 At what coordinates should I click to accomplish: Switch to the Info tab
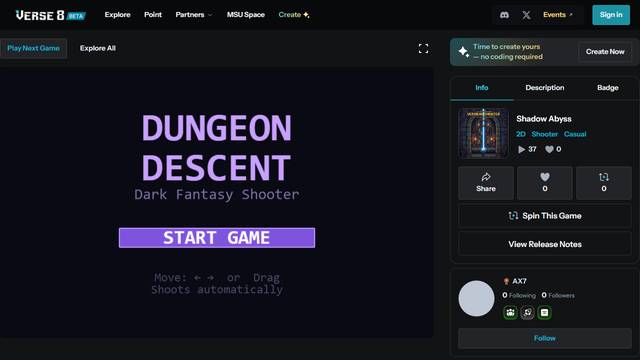coord(482,88)
